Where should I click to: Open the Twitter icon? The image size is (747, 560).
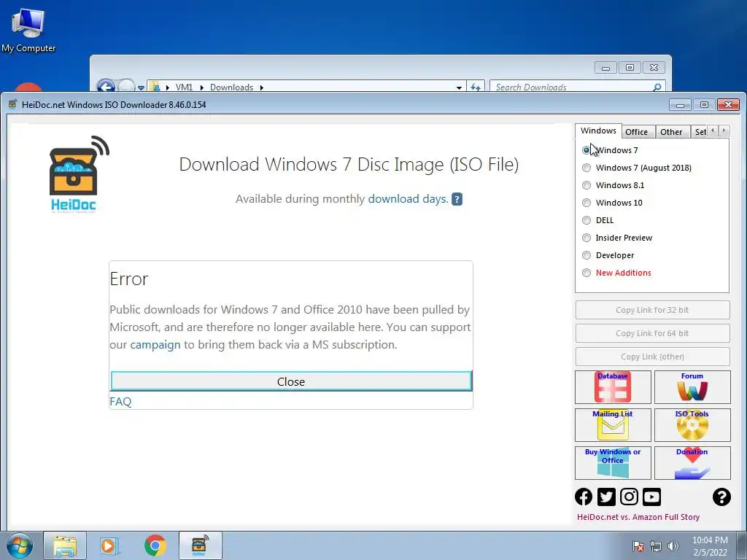pyautogui.click(x=606, y=497)
